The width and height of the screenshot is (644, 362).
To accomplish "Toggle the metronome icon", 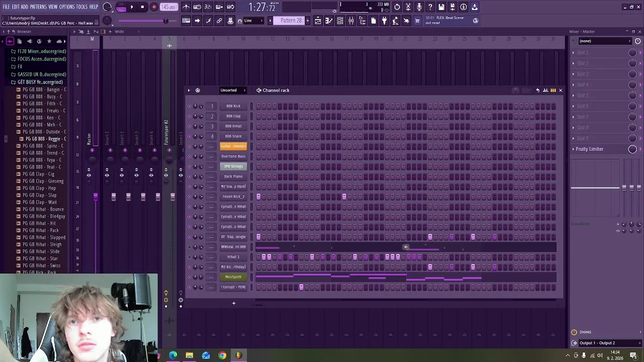I will pos(186,7).
